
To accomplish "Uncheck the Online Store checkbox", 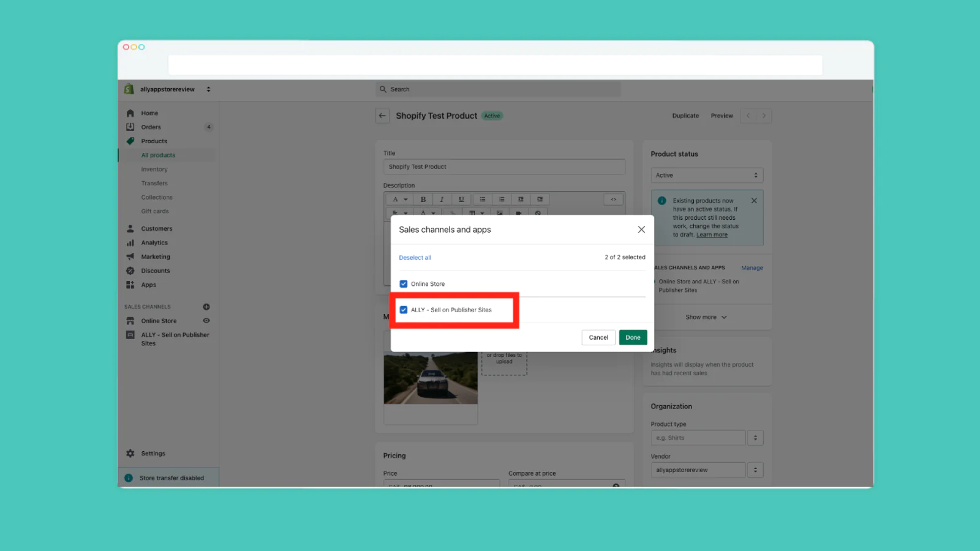I will pyautogui.click(x=404, y=284).
